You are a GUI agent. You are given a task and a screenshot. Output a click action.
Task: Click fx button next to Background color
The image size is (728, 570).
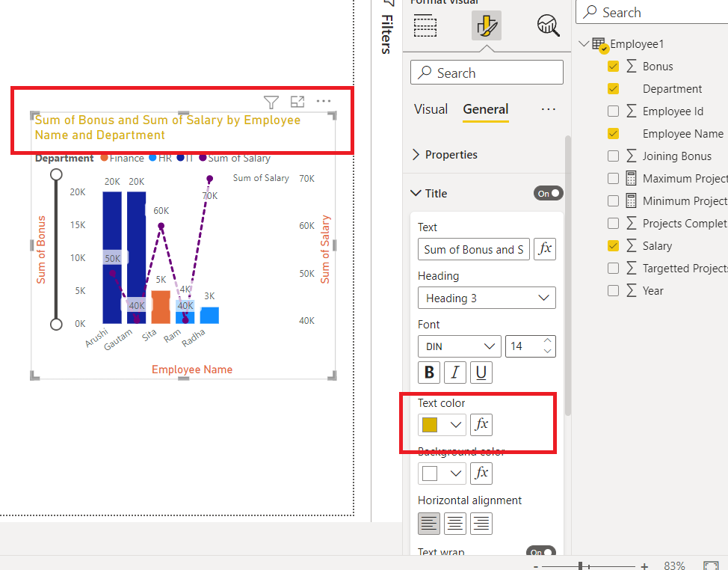click(x=481, y=474)
